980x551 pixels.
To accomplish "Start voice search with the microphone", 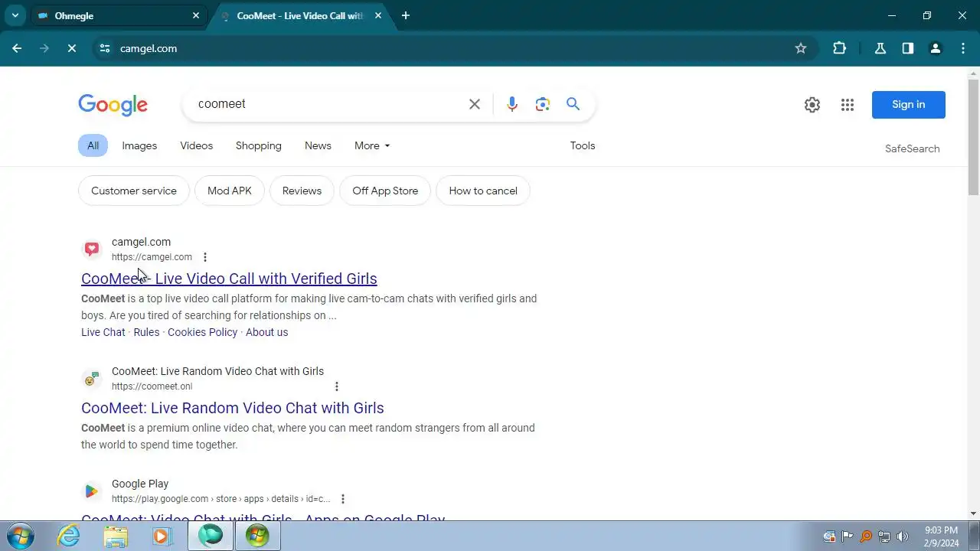I will click(512, 104).
